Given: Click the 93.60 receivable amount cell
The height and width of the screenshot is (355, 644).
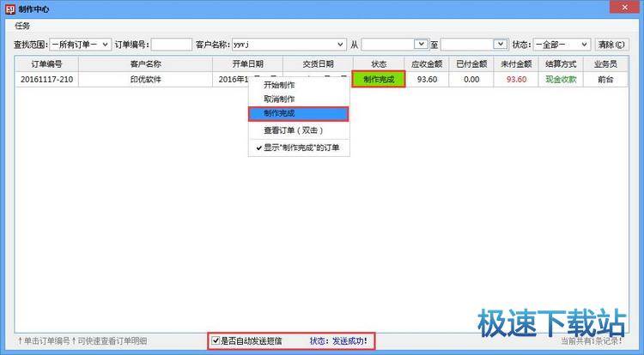Looking at the screenshot, I should [x=427, y=80].
